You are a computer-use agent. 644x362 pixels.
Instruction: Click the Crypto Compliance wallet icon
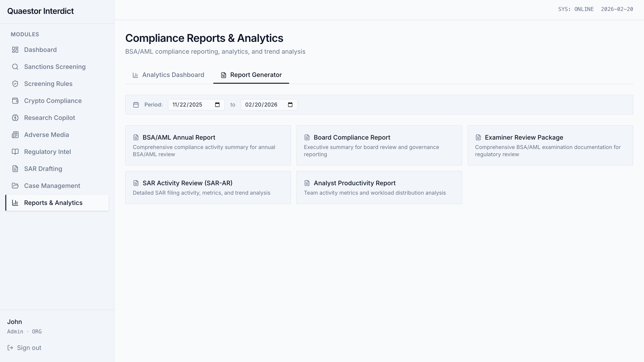tap(15, 101)
